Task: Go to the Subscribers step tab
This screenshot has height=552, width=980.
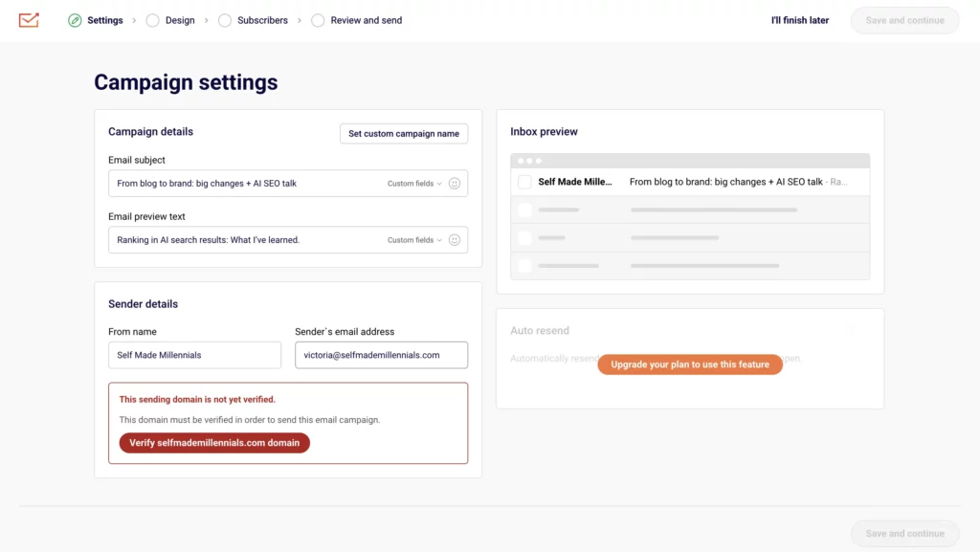Action: [261, 20]
